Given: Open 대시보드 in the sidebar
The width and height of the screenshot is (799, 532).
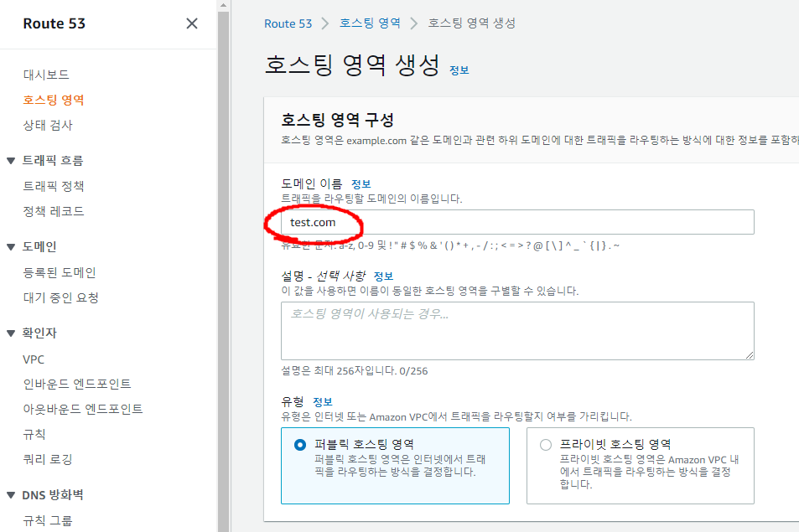Looking at the screenshot, I should pos(46,75).
